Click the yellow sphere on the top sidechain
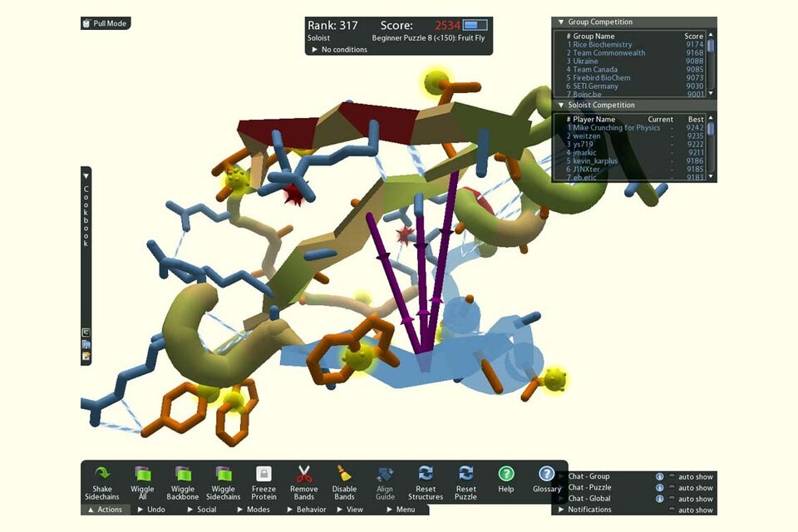798x532 pixels. point(436,81)
